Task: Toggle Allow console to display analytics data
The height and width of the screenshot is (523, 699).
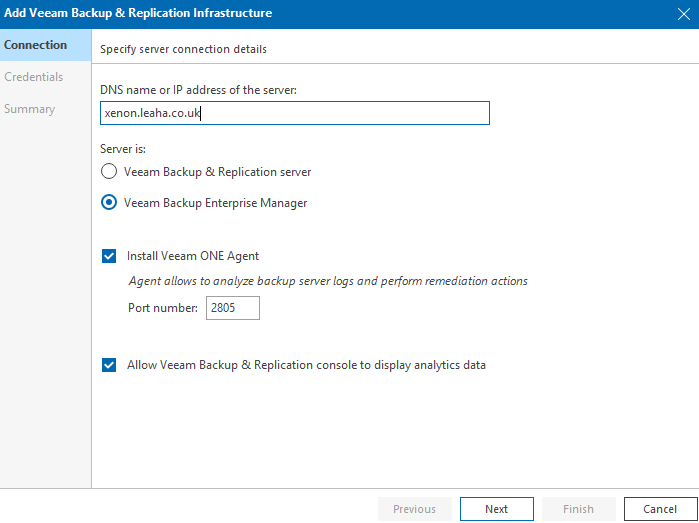Action: coord(109,365)
